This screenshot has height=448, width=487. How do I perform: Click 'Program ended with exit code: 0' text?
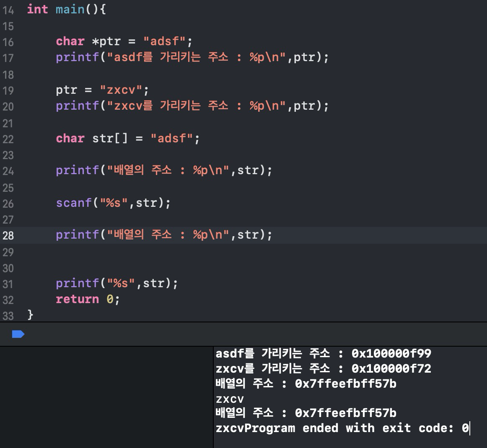click(357, 428)
